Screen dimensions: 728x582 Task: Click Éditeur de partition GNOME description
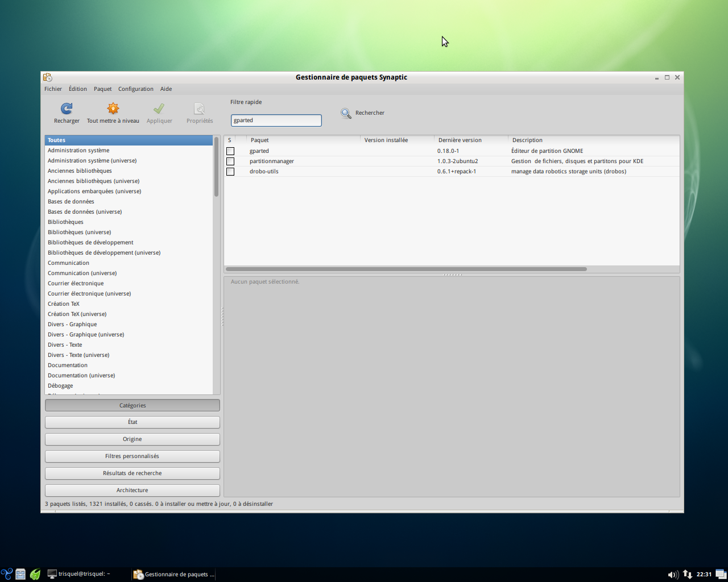click(547, 151)
